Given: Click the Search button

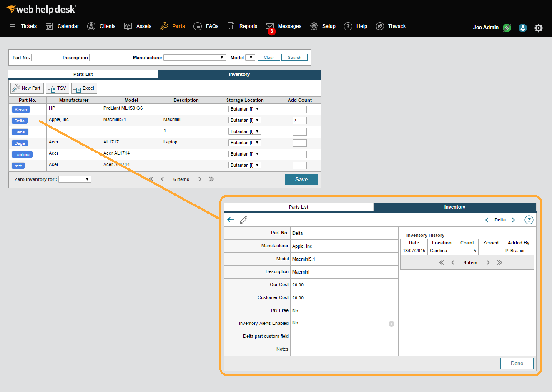Looking at the screenshot, I should point(294,58).
